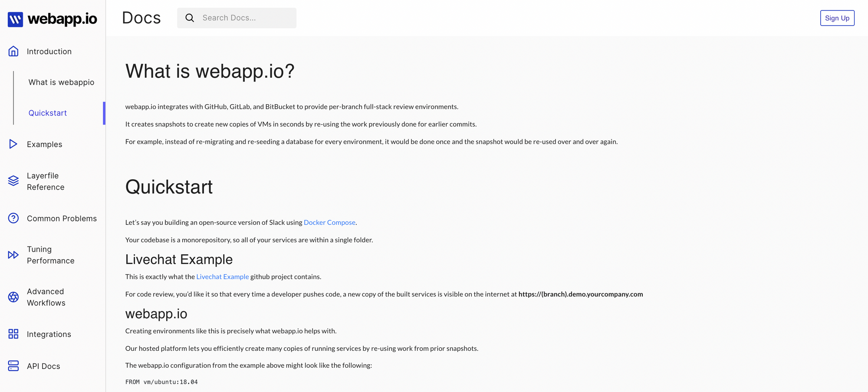Open the Introduction section

(49, 51)
